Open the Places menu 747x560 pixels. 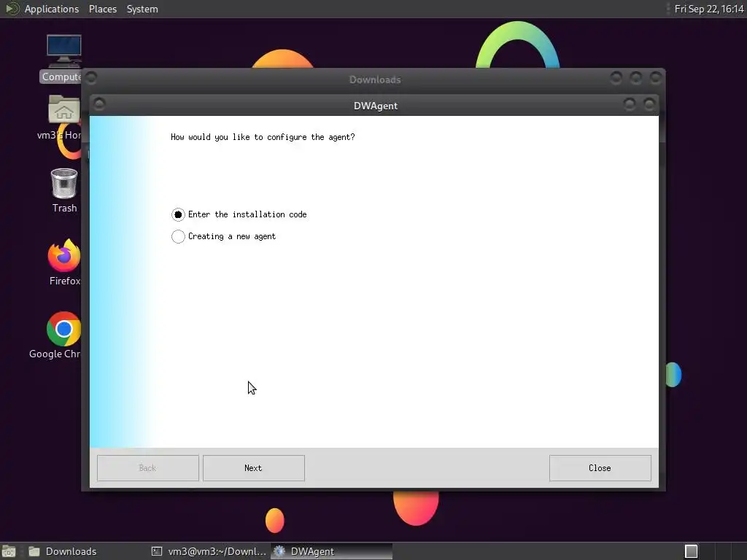[x=103, y=9]
